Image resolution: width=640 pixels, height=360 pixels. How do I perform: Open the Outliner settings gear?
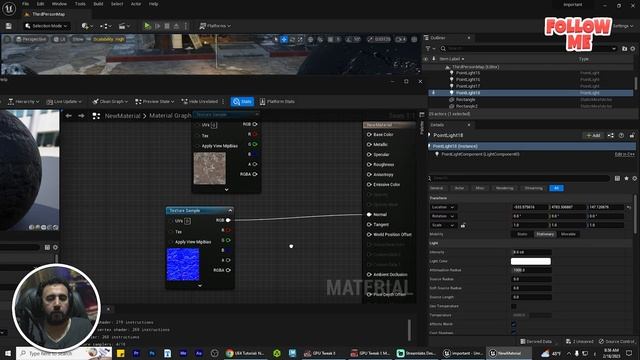pos(633,49)
